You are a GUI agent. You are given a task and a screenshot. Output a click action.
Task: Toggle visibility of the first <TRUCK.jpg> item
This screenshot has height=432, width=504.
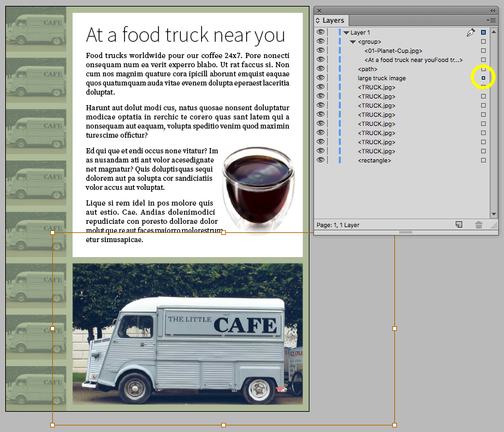click(321, 87)
